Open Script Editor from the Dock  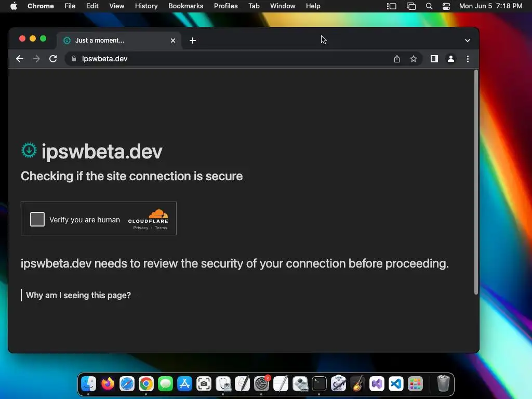242,384
